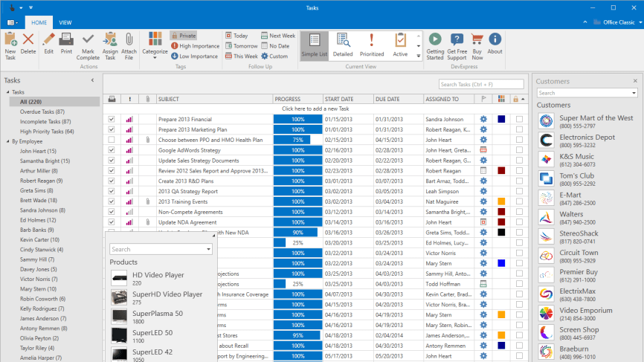Open the application menu button

[13, 22]
